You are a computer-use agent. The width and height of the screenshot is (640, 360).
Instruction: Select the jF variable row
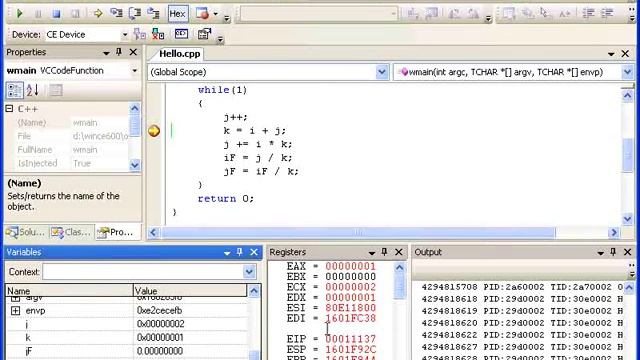pos(127,351)
